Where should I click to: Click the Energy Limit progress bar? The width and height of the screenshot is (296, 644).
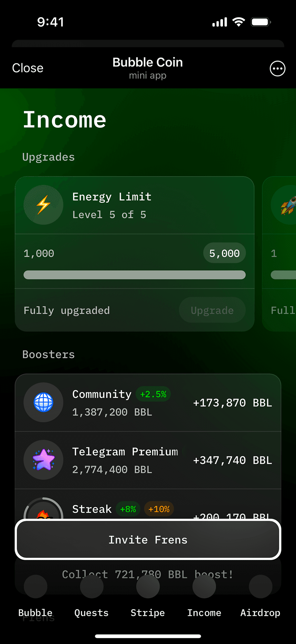point(134,275)
